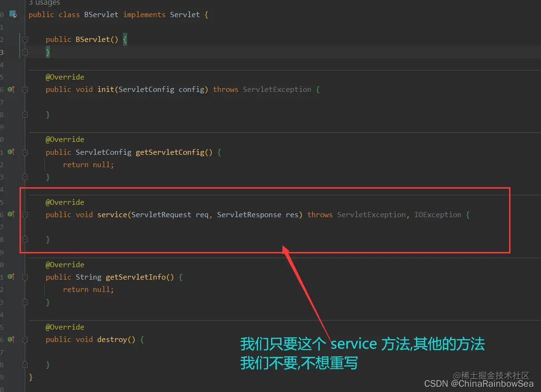Fold the init method body
This screenshot has width=541, height=392.
25,90
